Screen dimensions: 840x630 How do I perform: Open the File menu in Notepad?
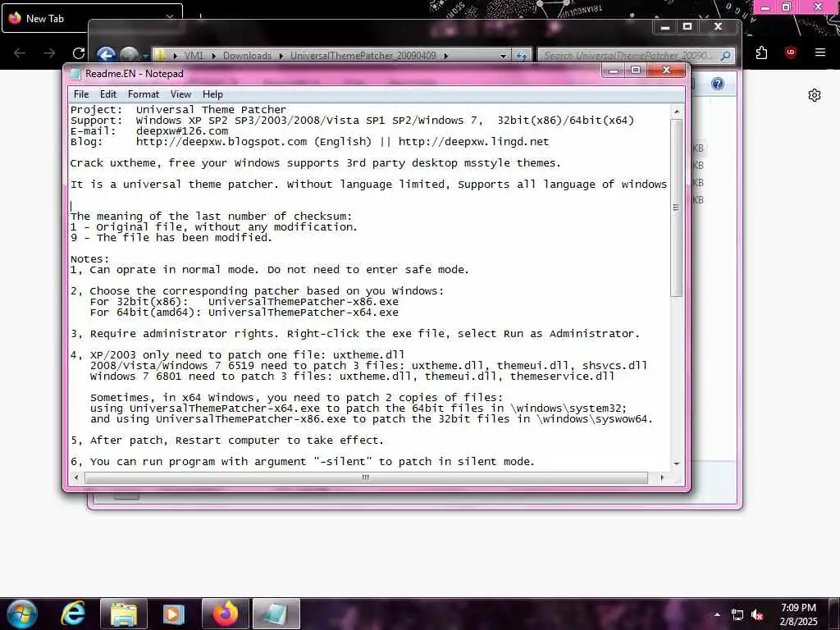pyautogui.click(x=81, y=94)
